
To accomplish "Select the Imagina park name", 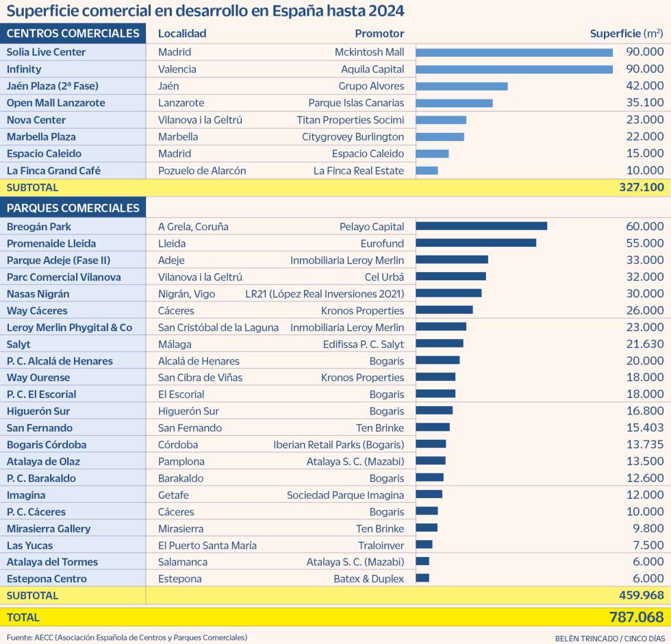I will 26,495.
